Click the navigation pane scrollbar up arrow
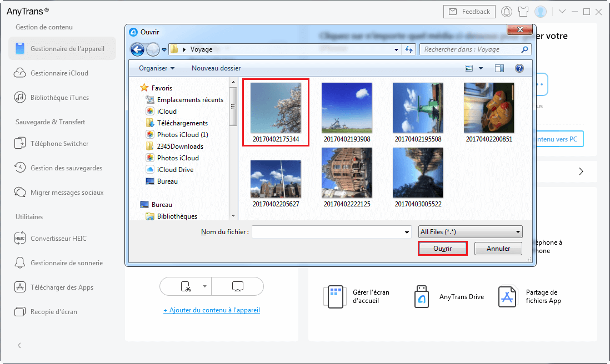Viewport: 610px width, 364px height. (x=233, y=82)
